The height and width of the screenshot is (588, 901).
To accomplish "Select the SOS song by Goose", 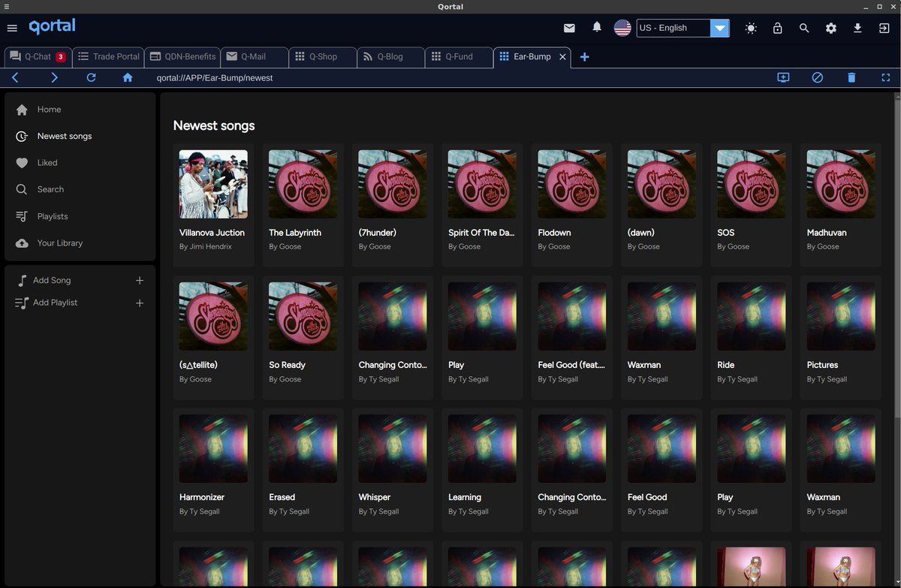I will [752, 204].
